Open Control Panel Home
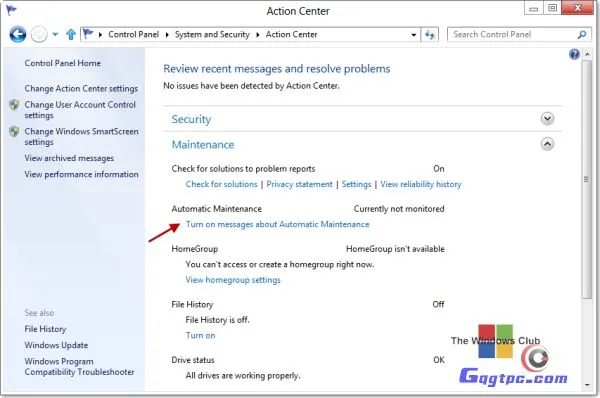Image resolution: width=600 pixels, height=398 pixels. point(62,63)
